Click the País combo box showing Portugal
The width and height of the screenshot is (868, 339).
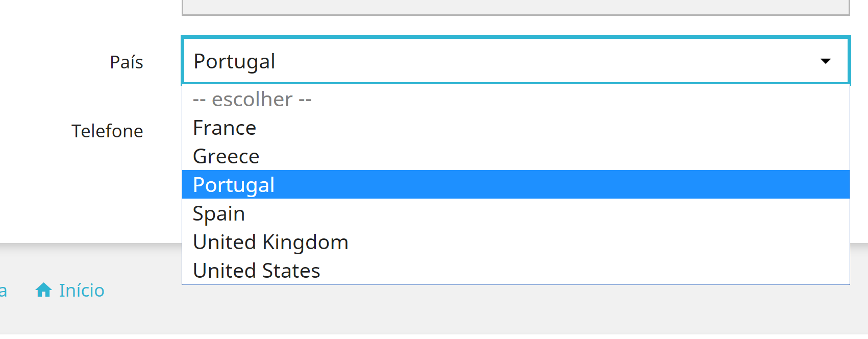(459, 61)
